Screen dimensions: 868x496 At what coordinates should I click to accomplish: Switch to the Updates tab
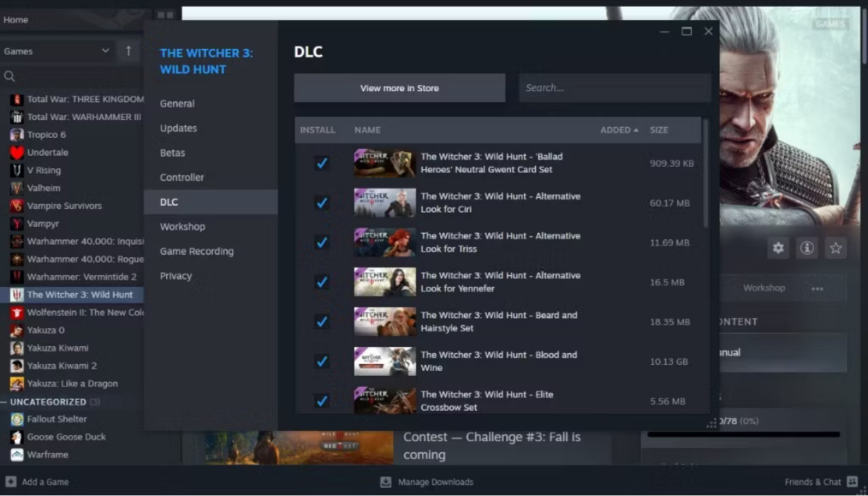178,128
